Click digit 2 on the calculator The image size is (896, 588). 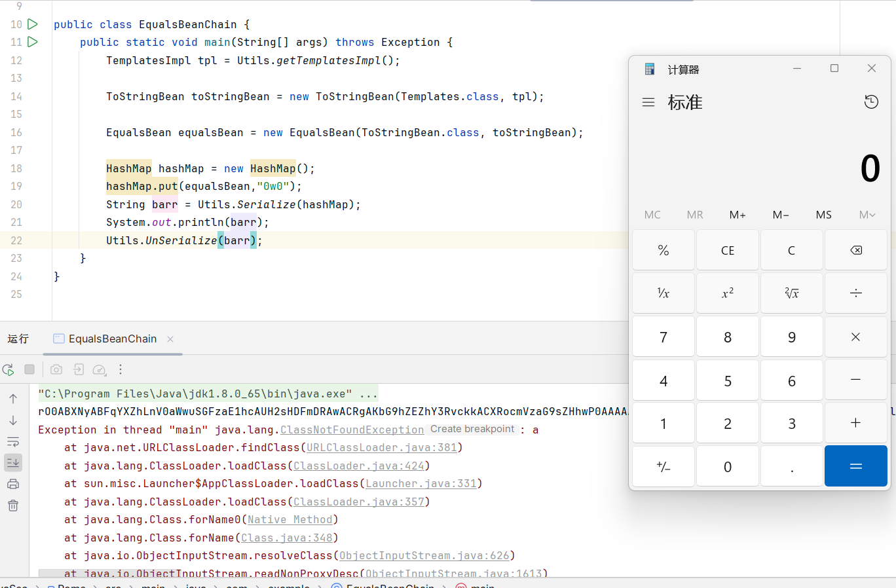728,423
